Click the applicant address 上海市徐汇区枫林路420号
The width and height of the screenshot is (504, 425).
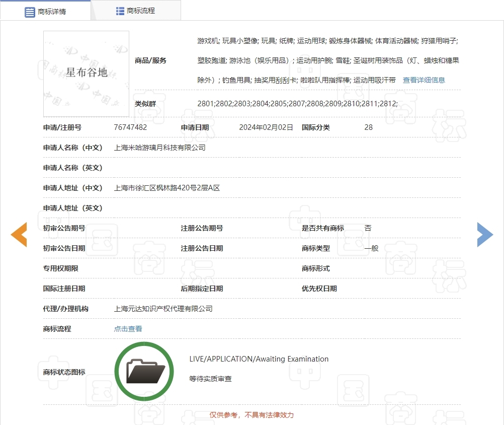166,188
